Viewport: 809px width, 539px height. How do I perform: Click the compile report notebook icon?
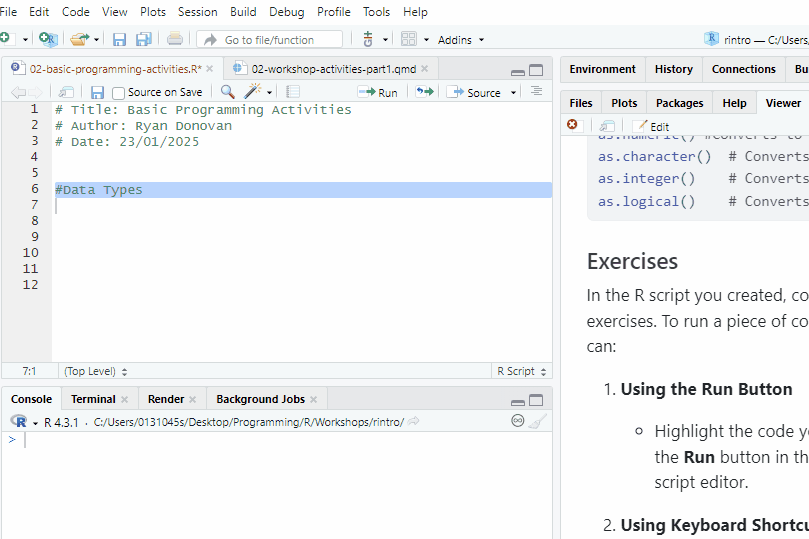pyautogui.click(x=292, y=92)
